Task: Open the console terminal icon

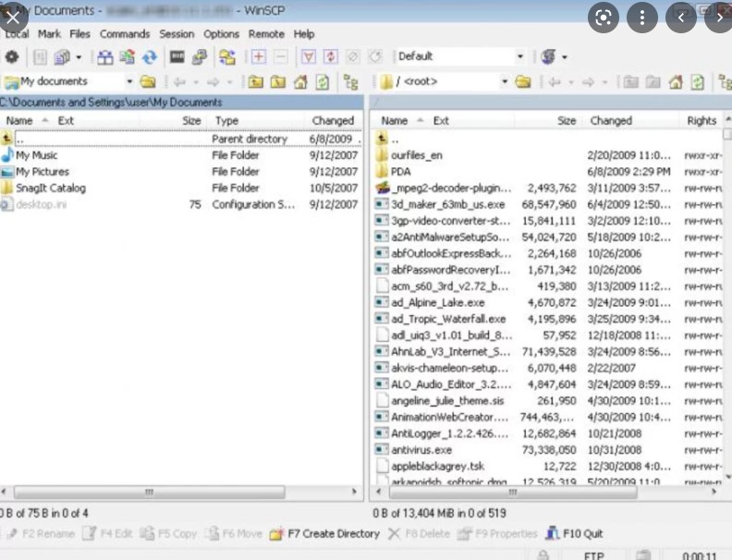Action: point(177,57)
